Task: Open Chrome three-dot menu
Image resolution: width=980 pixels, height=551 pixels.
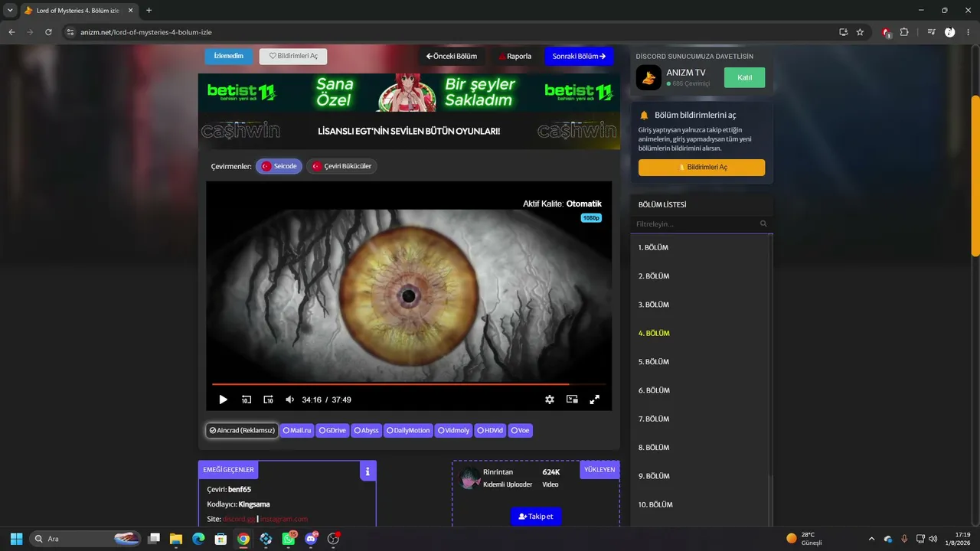Action: 969,32
